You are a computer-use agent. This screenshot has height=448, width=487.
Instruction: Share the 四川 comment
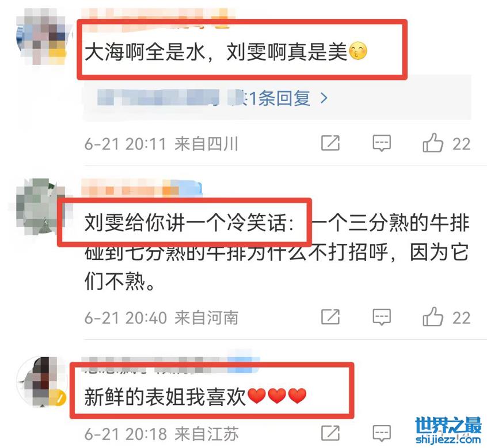(330, 143)
